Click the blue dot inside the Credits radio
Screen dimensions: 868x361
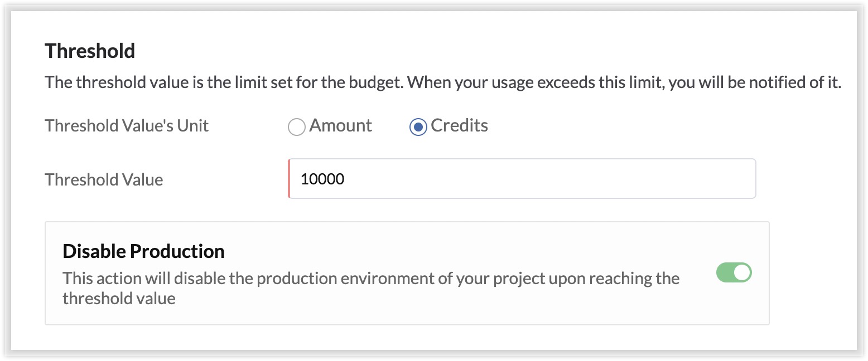coord(418,127)
